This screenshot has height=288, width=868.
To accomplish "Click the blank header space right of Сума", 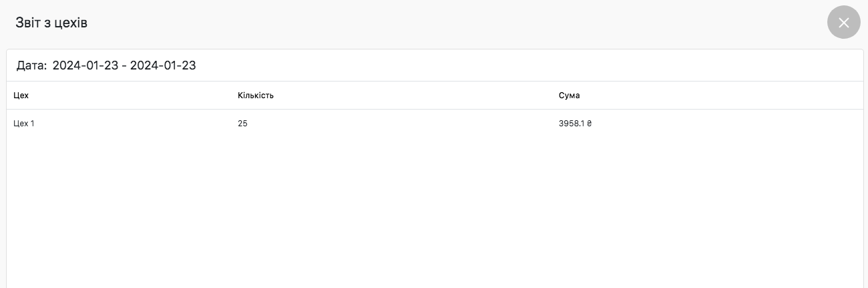I will (721, 96).
